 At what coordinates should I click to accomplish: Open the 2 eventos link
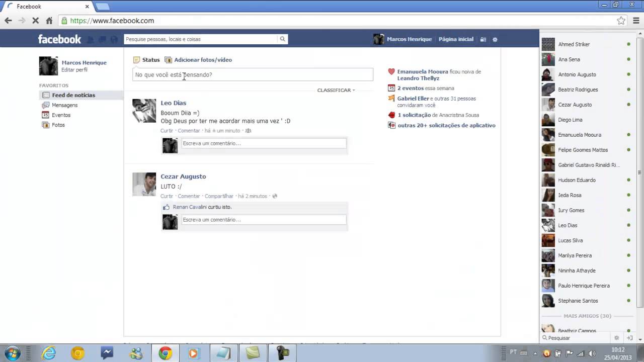coord(411,88)
